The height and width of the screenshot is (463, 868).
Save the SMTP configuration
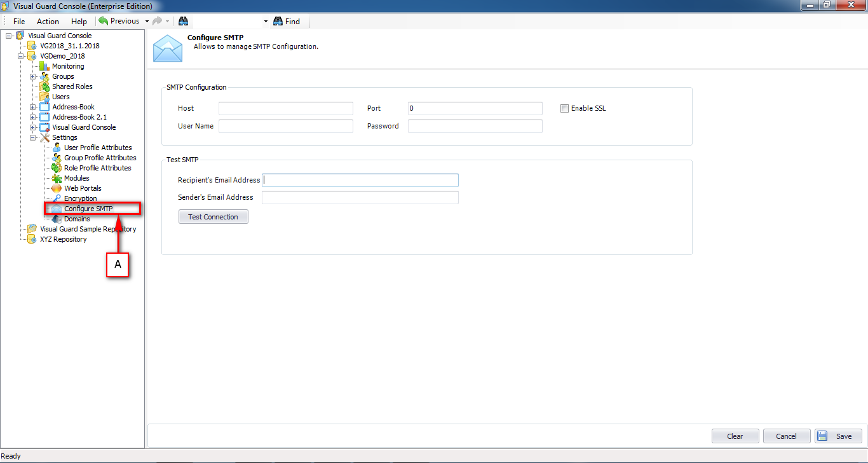tap(838, 436)
